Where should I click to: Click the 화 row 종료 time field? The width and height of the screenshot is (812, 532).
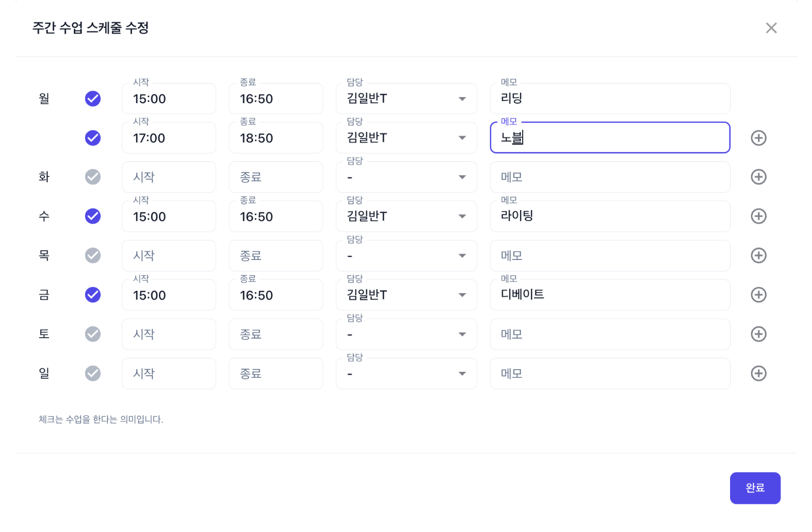[x=276, y=177]
